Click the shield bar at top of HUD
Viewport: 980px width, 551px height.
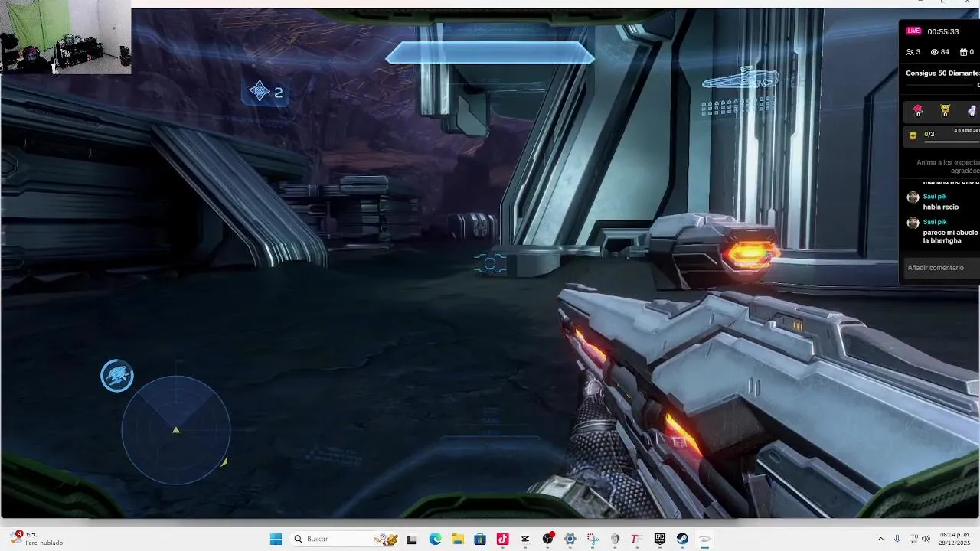[x=490, y=53]
